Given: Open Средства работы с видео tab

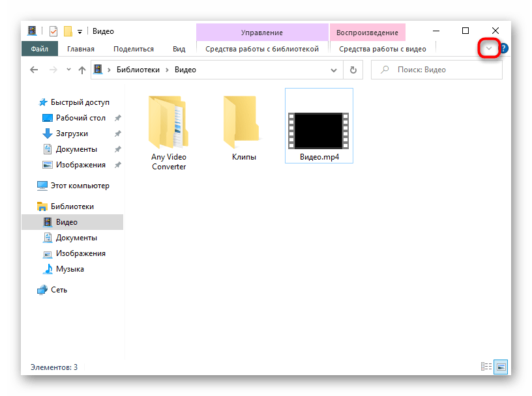Looking at the screenshot, I should tap(382, 49).
